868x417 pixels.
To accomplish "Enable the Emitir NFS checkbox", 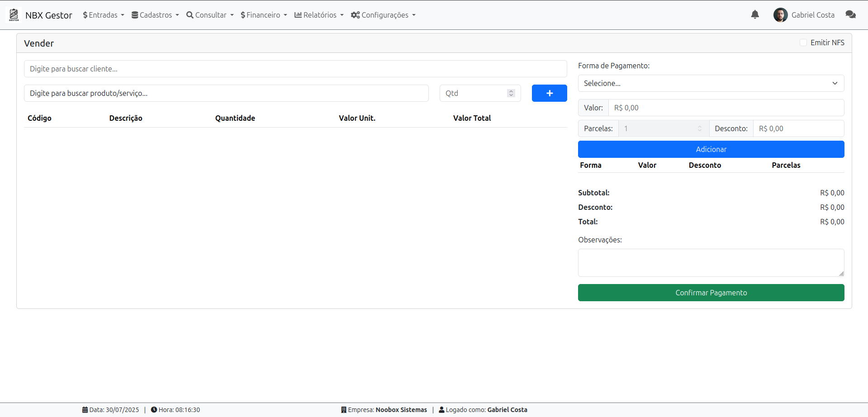I will click(x=803, y=43).
